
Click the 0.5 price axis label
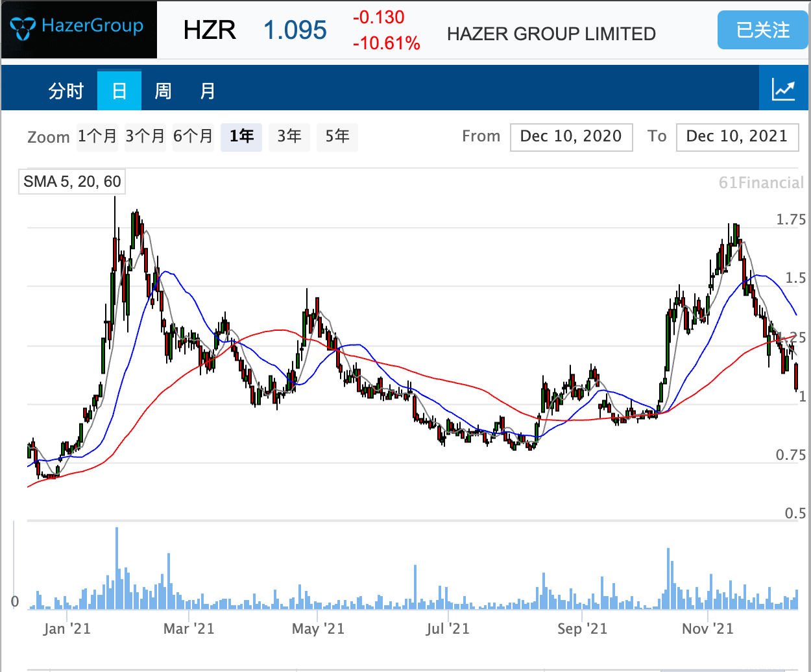(x=795, y=514)
